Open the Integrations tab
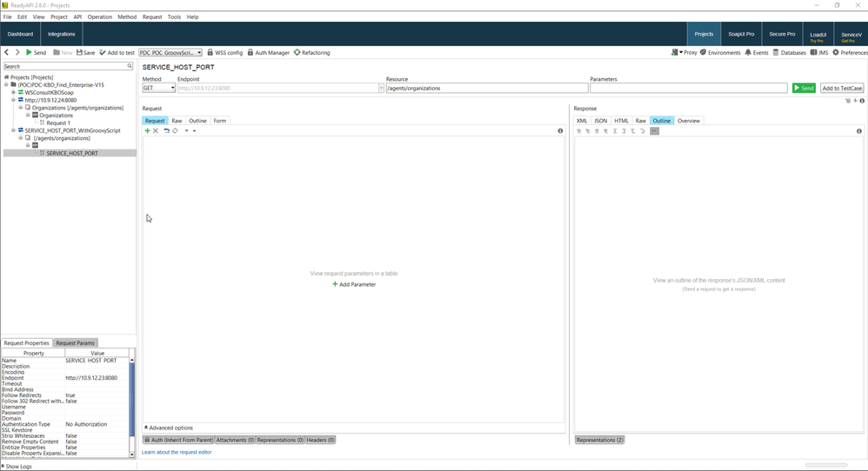The width and height of the screenshot is (868, 471). coord(62,34)
